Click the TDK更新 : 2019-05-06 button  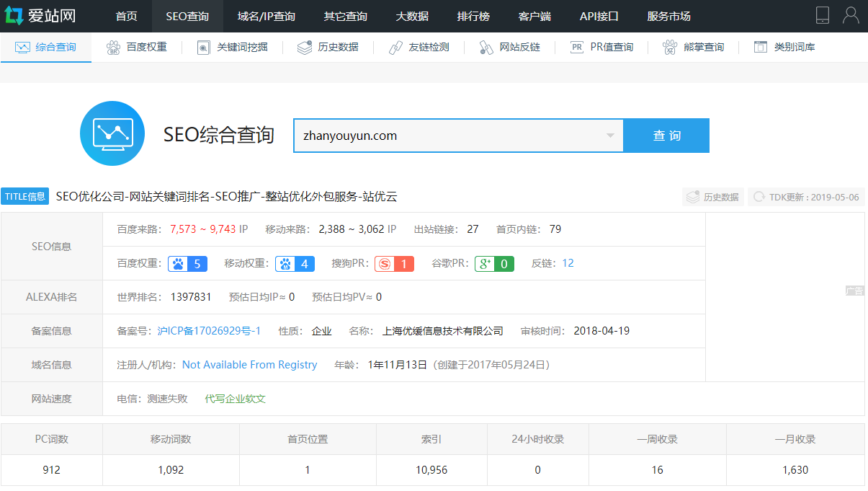pyautogui.click(x=806, y=197)
